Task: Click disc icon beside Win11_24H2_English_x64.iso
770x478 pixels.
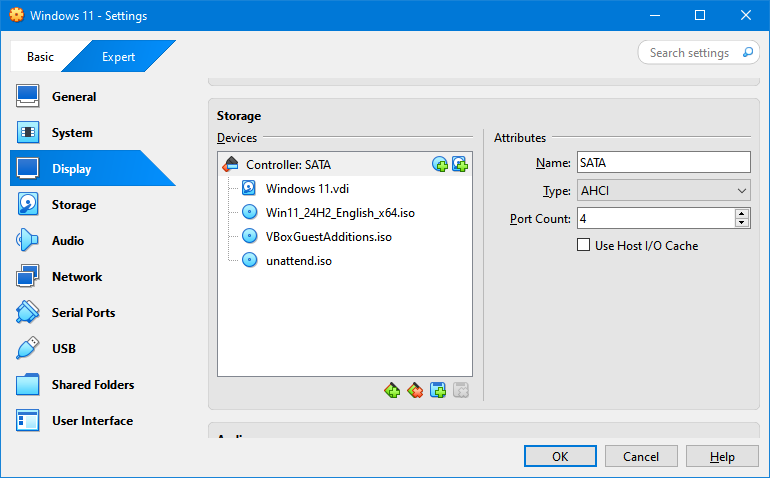Action: click(x=249, y=212)
